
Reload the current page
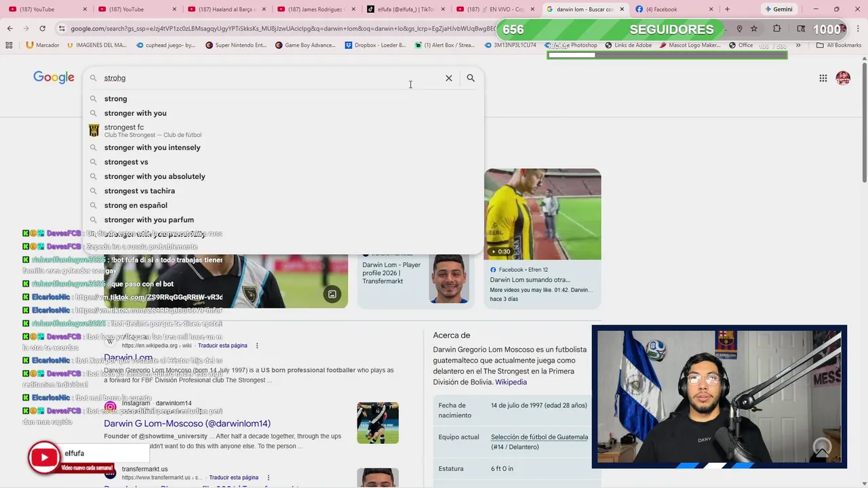click(42, 28)
